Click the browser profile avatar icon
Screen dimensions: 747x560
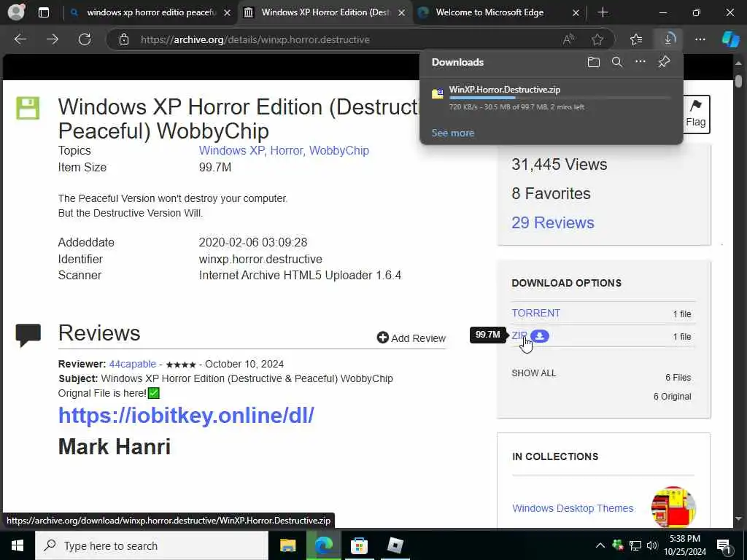point(16,12)
